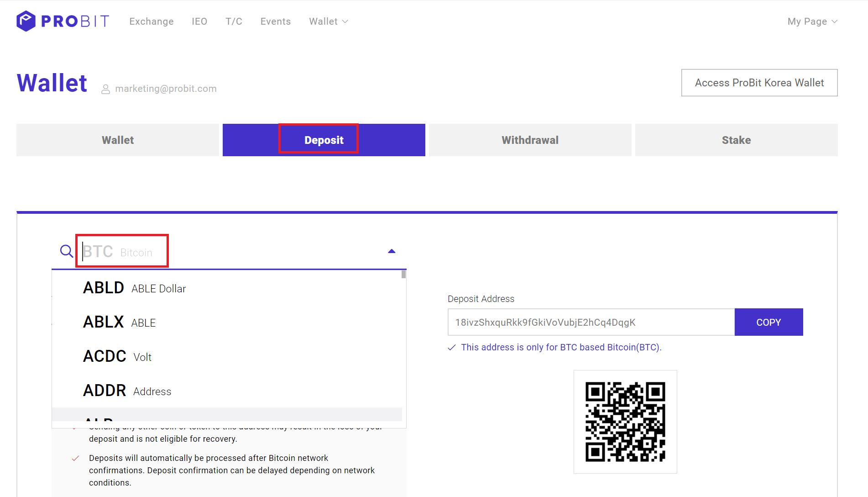The width and height of the screenshot is (868, 497).
Task: Click the ProBit logo
Action: pyautogui.click(x=63, y=21)
